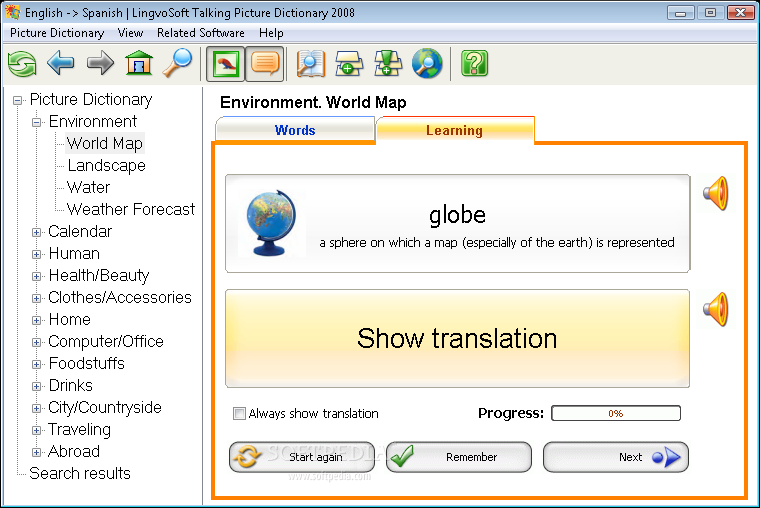Expand the Foodstuffs category
This screenshot has width=760, height=508.
tap(36, 364)
